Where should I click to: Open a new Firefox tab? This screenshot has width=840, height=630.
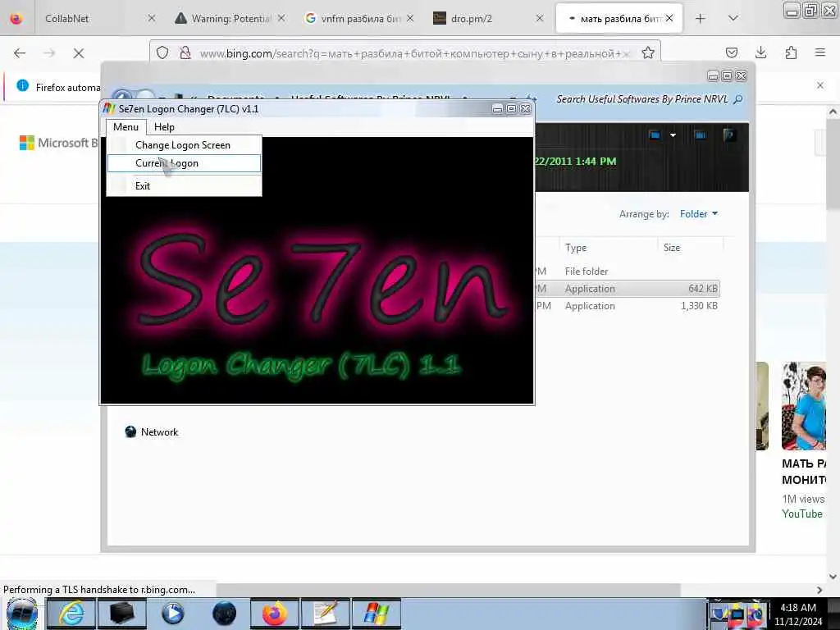tap(701, 19)
